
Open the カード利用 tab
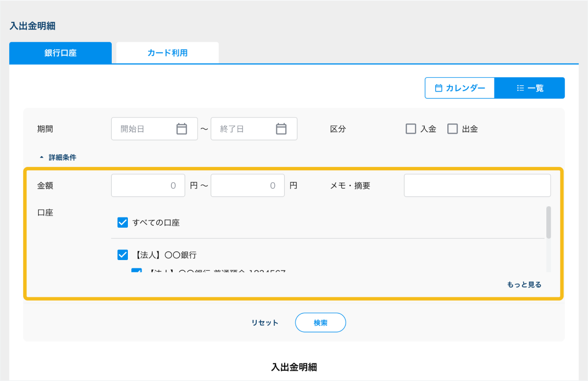tap(168, 53)
